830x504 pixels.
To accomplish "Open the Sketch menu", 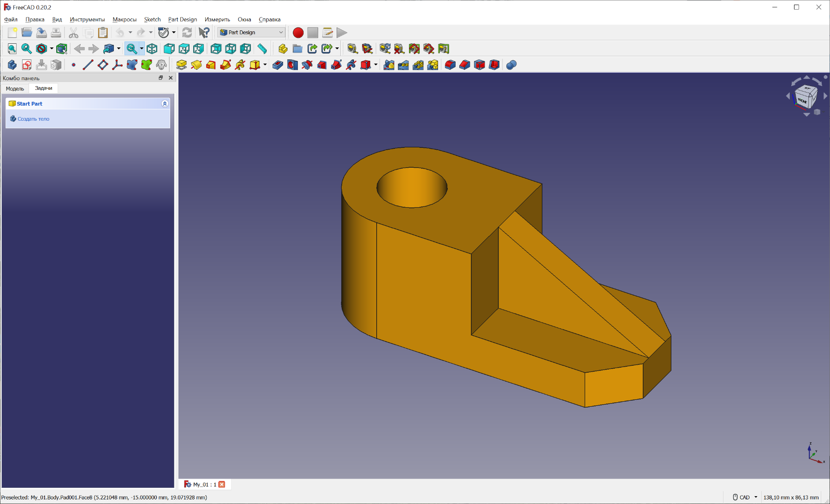I will point(152,19).
